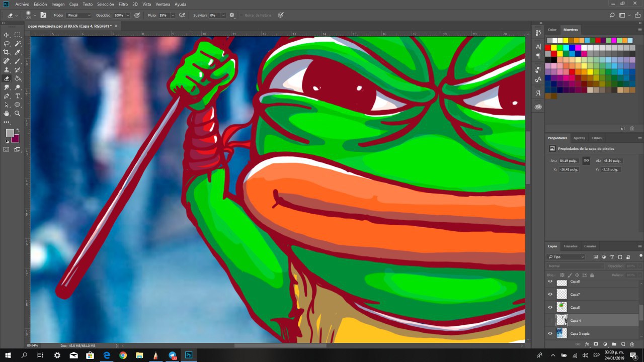Select the Smudge tool
This screenshot has width=644, height=362.
click(x=7, y=87)
